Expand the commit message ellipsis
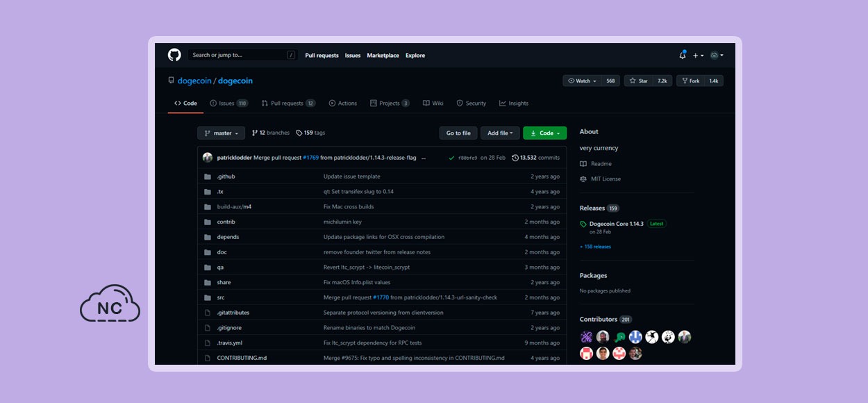868x403 pixels. click(424, 158)
